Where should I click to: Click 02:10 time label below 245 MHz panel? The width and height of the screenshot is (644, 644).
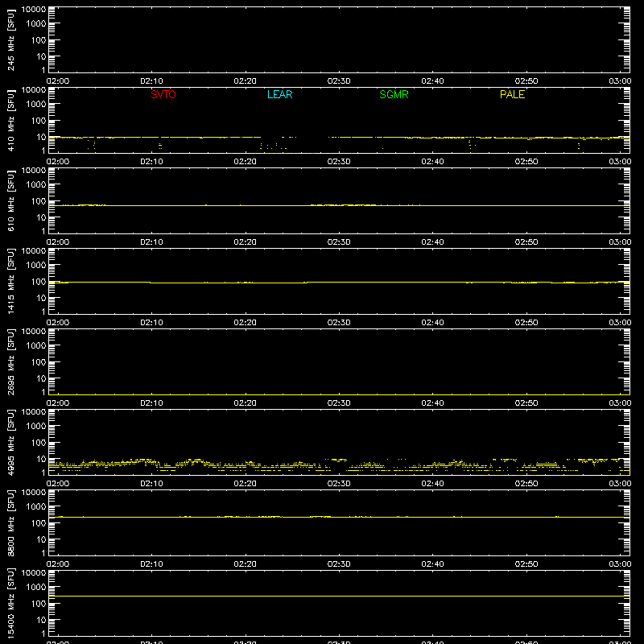(x=151, y=81)
